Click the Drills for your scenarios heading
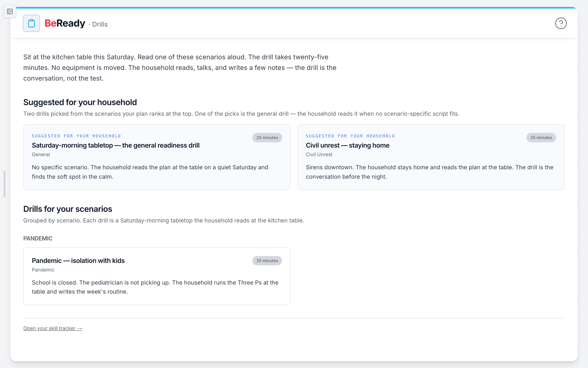This screenshot has height=368, width=588. click(68, 209)
